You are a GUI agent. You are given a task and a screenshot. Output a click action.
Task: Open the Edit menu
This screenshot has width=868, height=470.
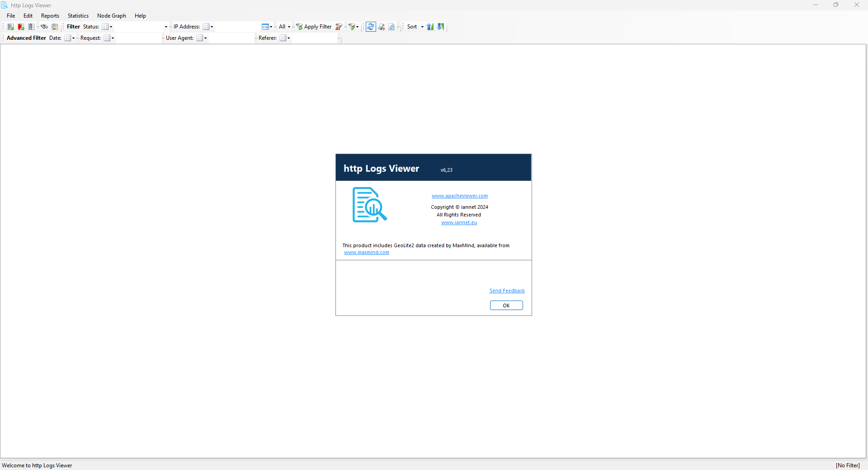(x=28, y=16)
